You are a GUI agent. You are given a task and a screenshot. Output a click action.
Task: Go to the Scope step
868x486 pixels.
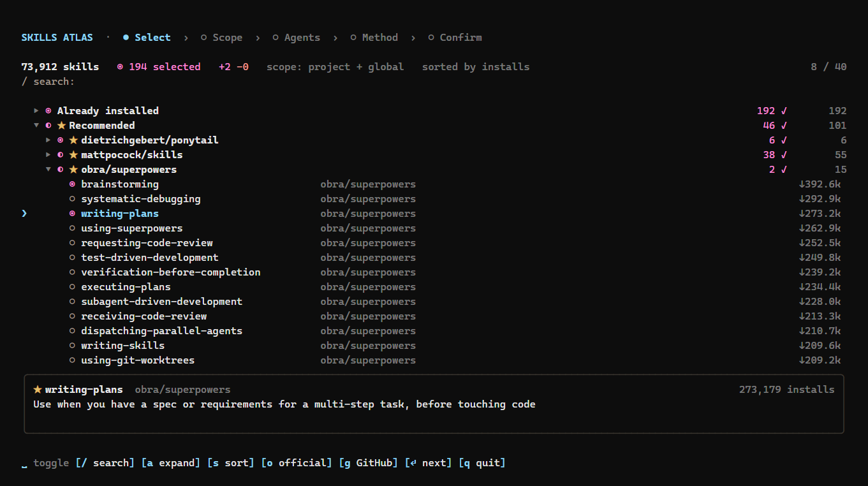(x=221, y=38)
